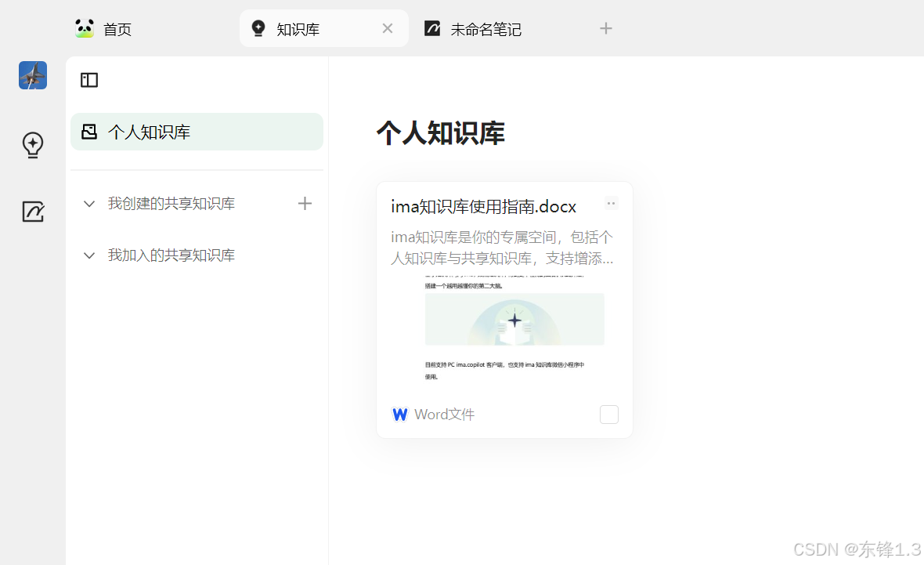Click the 我创建的共享知识库 label
924x565 pixels.
pyautogui.click(x=171, y=204)
